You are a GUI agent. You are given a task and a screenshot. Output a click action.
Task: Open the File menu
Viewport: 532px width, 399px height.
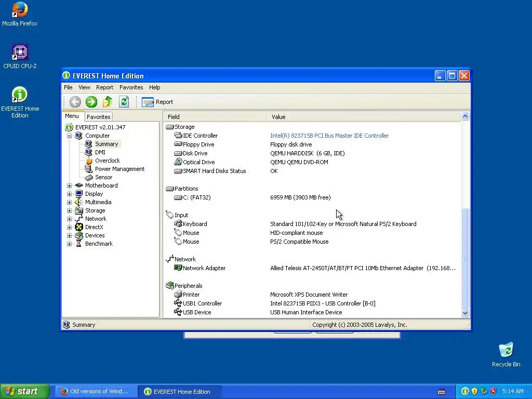68,87
